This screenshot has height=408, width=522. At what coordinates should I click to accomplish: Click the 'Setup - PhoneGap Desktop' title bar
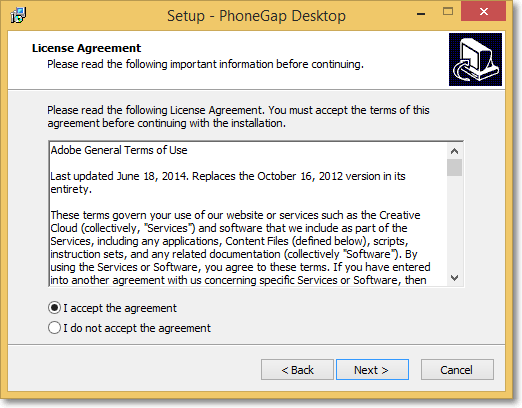[x=256, y=16]
